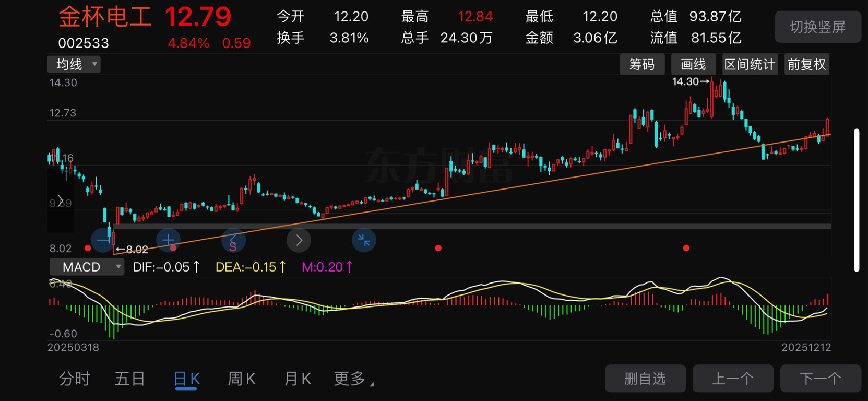The width and height of the screenshot is (868, 401).
Task: Expand the 更多 period menu
Action: (353, 379)
